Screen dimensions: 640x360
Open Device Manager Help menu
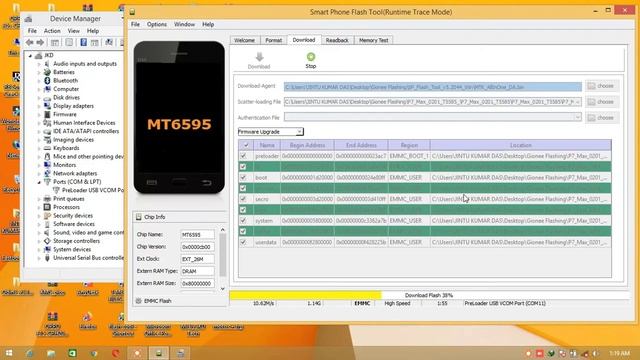point(93,31)
